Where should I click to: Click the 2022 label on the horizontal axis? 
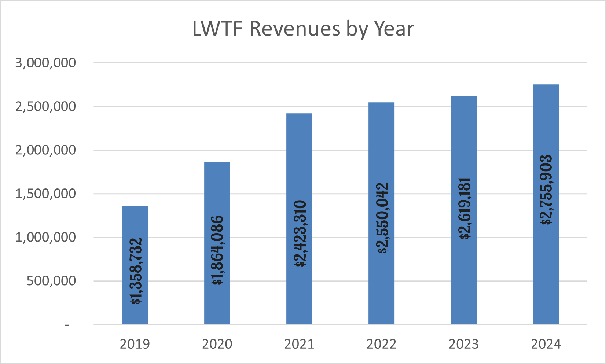pos(381,344)
